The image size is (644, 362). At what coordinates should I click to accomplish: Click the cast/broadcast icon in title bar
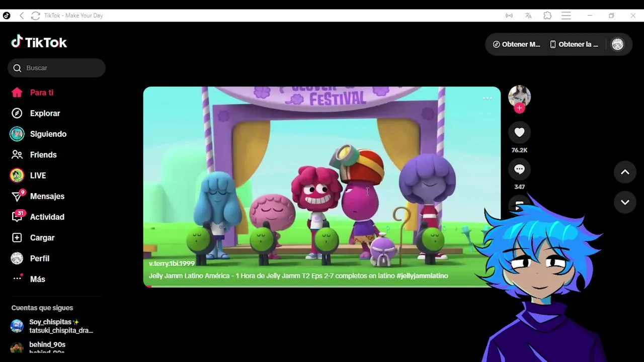[x=509, y=16]
